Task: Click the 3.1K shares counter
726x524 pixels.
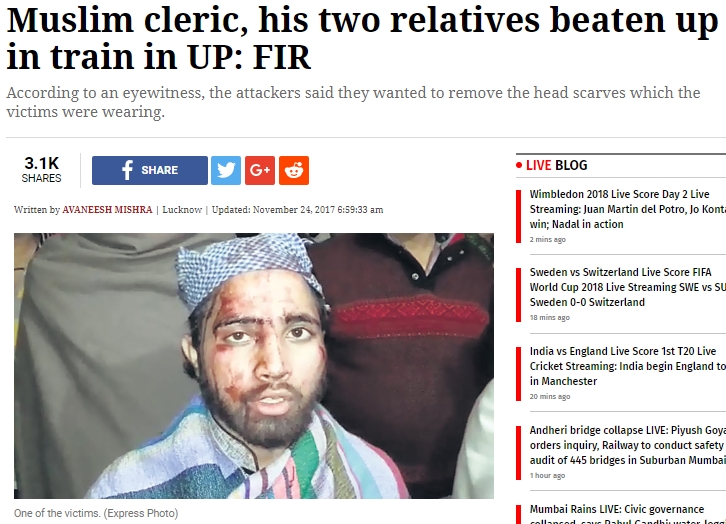Action: click(x=41, y=170)
